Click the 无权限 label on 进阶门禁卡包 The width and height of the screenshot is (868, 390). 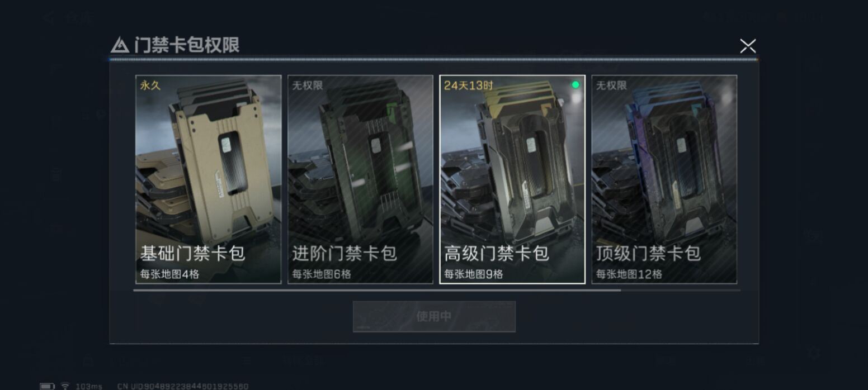(308, 85)
